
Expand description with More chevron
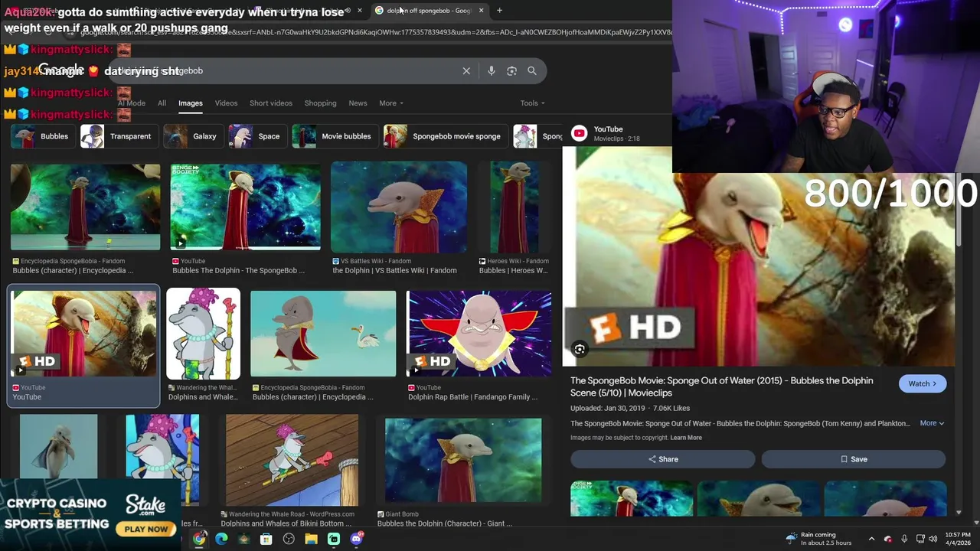(932, 423)
